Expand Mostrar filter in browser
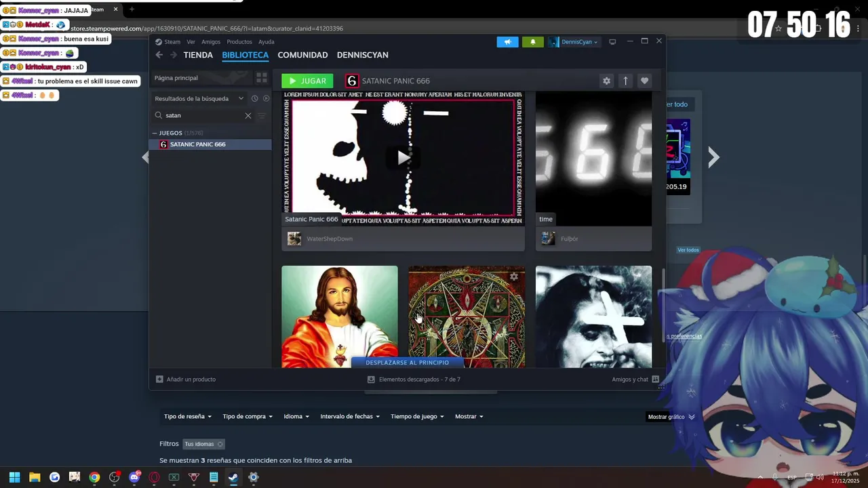 pos(469,416)
